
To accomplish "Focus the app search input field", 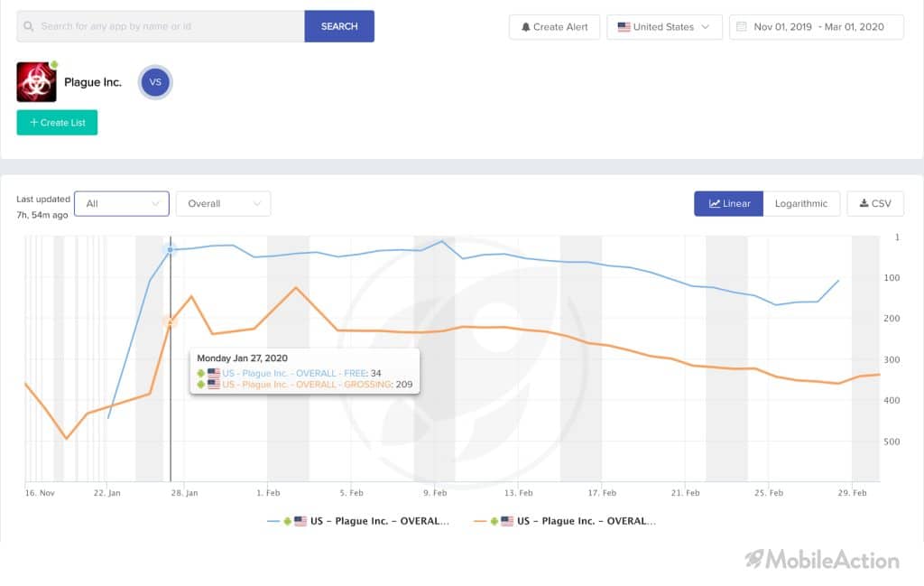I will pyautogui.click(x=161, y=26).
